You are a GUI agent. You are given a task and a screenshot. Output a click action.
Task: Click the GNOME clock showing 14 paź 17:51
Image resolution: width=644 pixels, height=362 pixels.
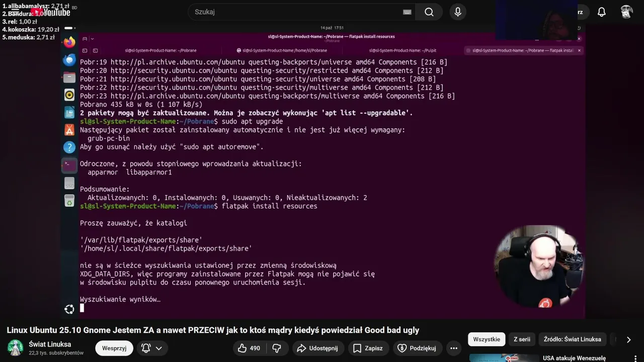(332, 28)
